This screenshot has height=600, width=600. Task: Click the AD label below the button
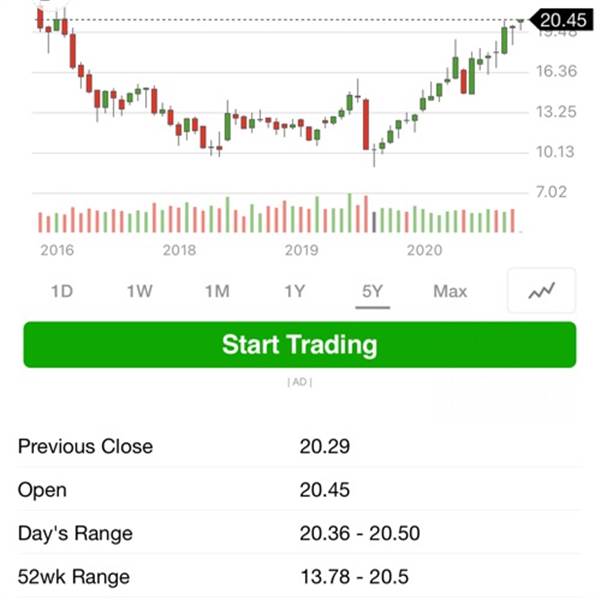point(300,382)
